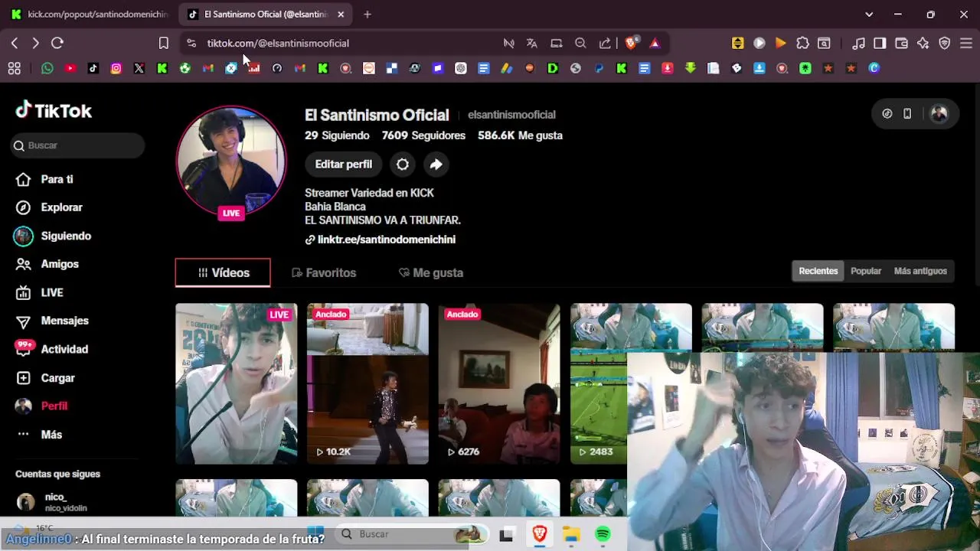Select the Vídeos tab
The width and height of the screenshot is (980, 551).
pos(223,272)
